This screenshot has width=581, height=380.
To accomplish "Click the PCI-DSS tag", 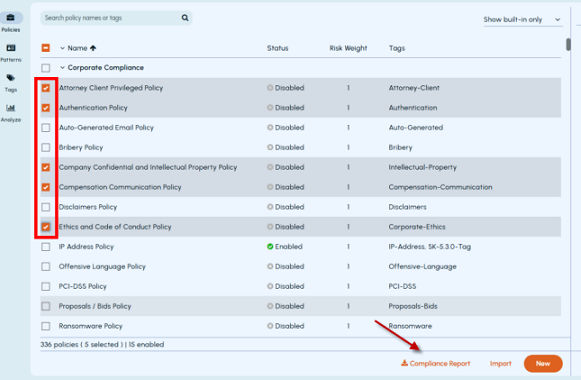I will (x=402, y=286).
